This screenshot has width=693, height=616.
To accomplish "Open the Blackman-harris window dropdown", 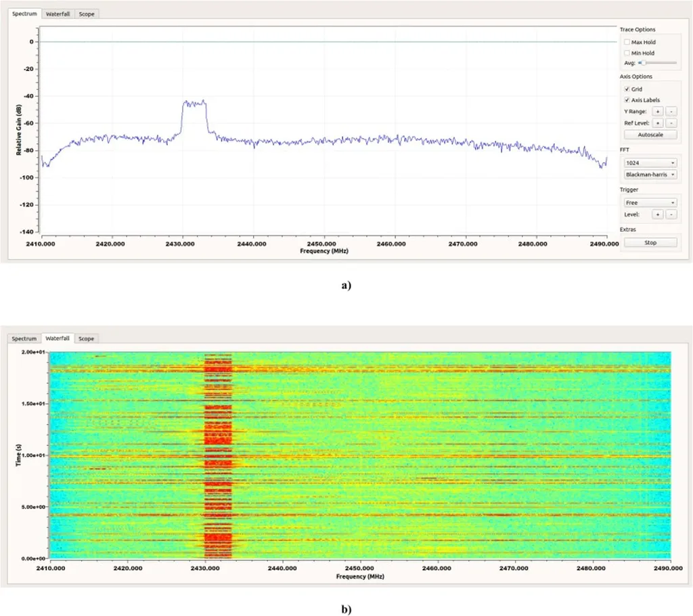I will point(650,174).
